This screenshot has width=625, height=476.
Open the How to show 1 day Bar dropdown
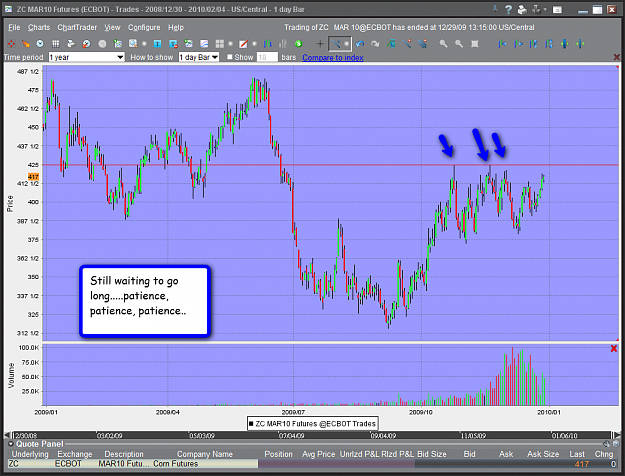point(199,57)
